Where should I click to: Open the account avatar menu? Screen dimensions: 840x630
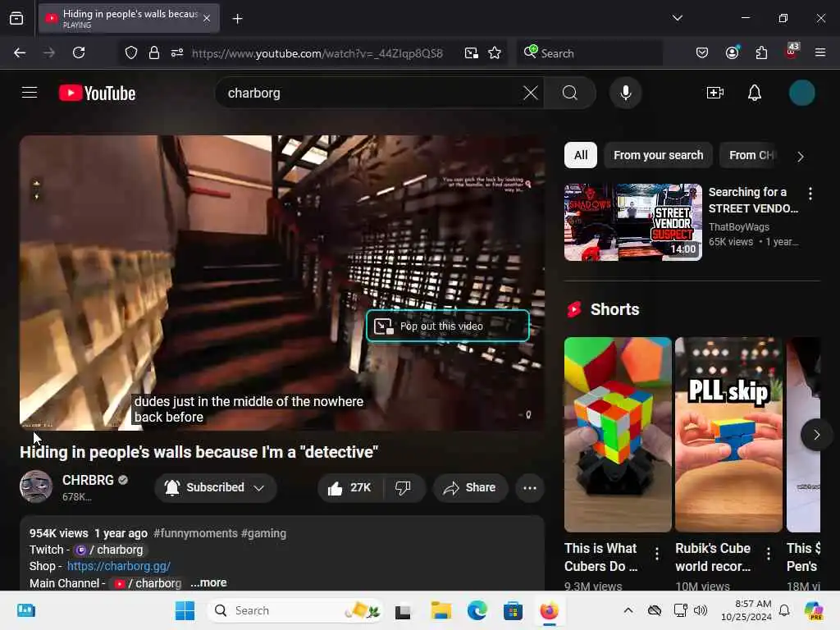point(801,93)
